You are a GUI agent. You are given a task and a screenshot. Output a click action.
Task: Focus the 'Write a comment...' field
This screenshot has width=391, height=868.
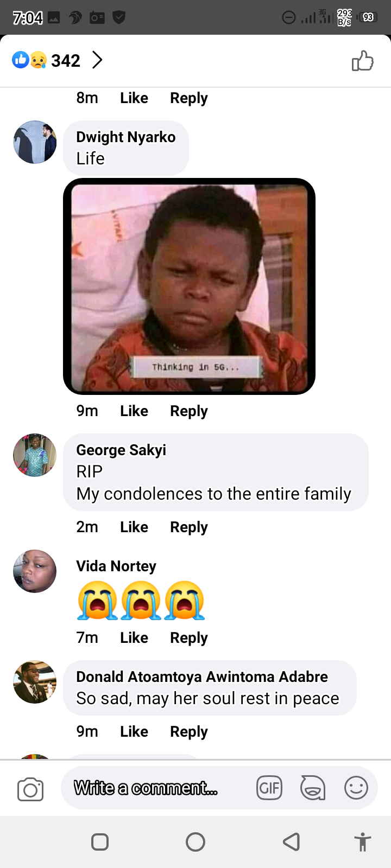click(155, 788)
